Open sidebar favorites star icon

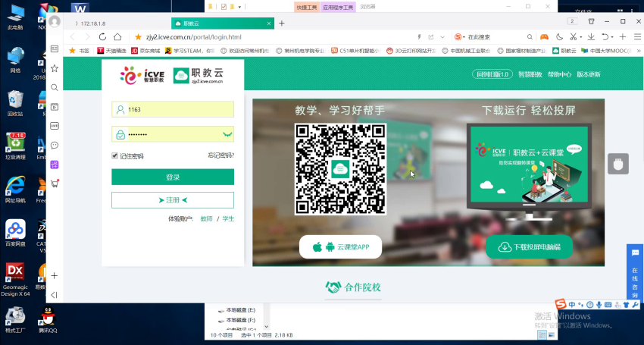tap(55, 68)
